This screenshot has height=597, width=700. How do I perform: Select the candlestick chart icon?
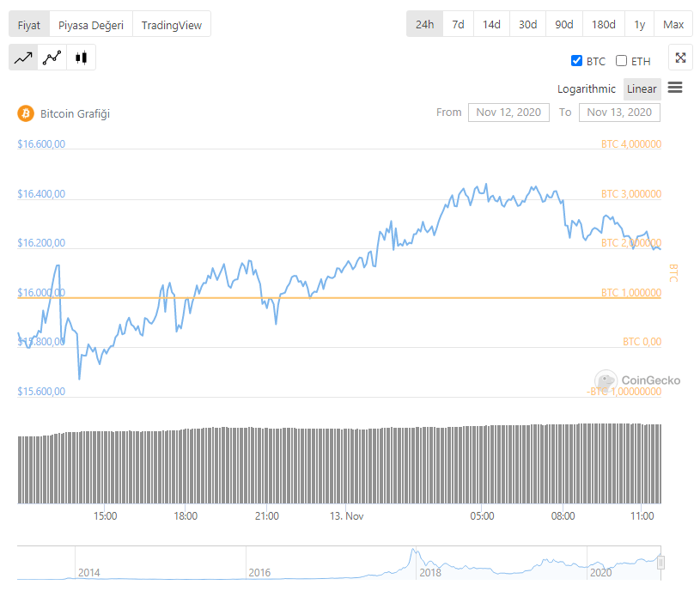pyautogui.click(x=82, y=58)
